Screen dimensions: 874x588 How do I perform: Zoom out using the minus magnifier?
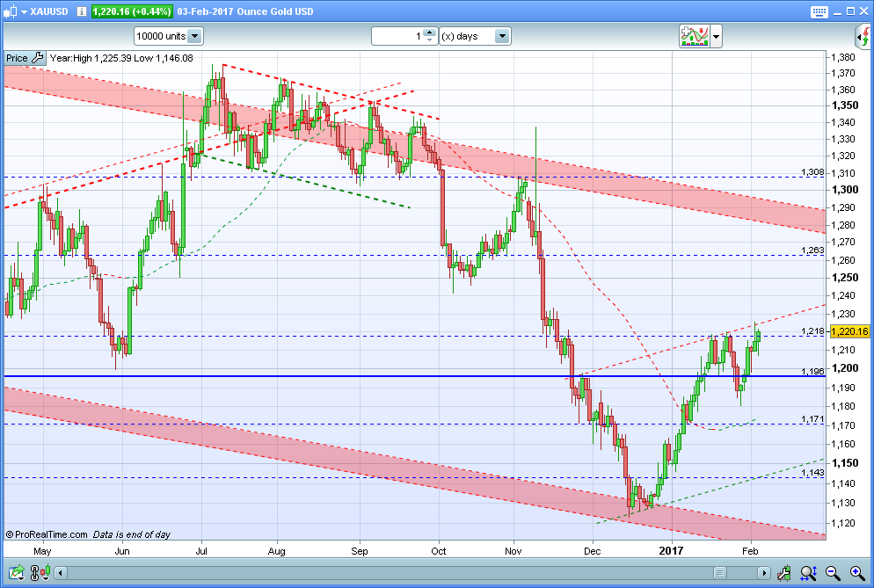pos(833,572)
